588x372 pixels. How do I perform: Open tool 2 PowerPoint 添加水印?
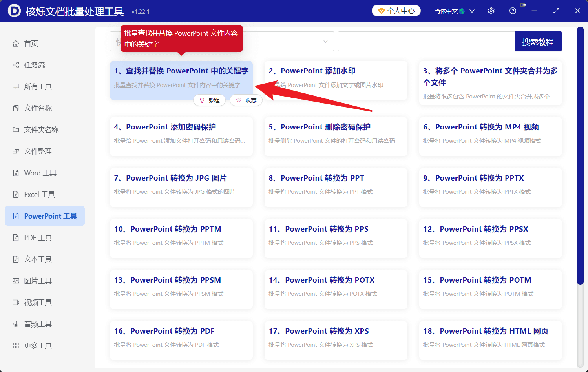click(x=336, y=80)
